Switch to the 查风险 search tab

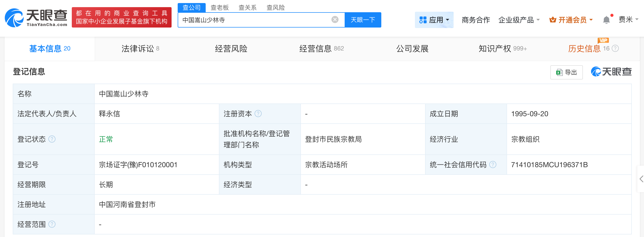276,7
